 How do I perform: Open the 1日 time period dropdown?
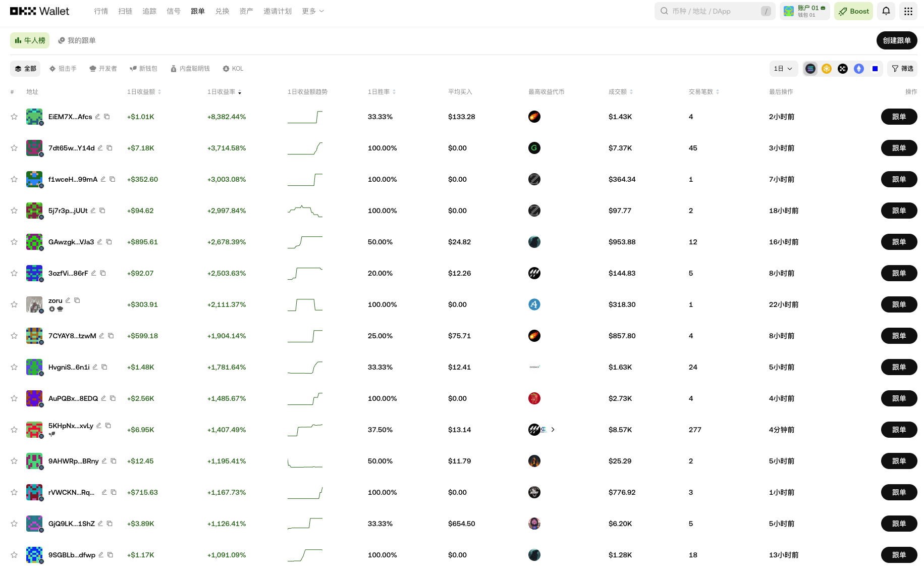click(x=783, y=69)
